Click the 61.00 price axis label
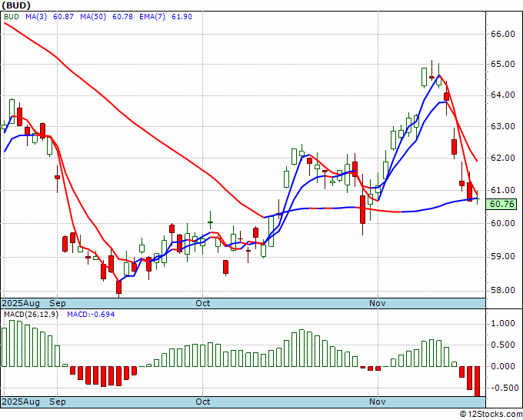This screenshot has width=523, height=420. [x=503, y=190]
